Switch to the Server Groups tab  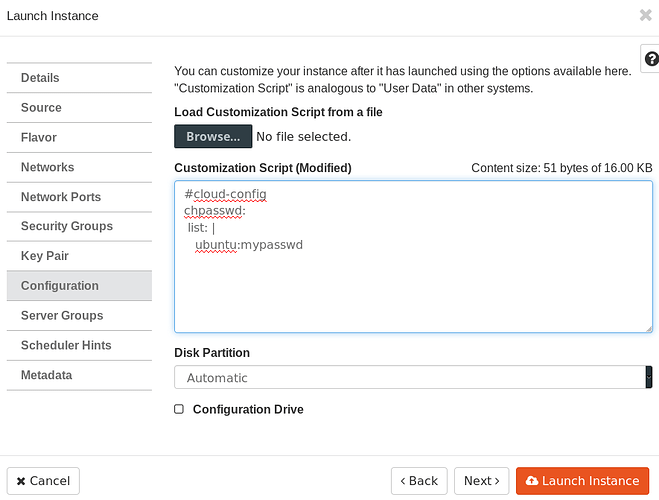click(x=79, y=315)
